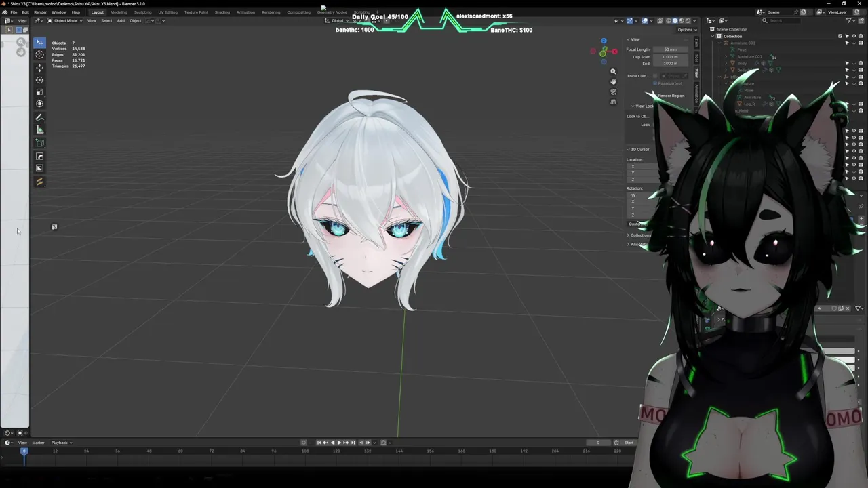Open the Global transform orientation dropdown
868x488 pixels.
pyautogui.click(x=338, y=20)
